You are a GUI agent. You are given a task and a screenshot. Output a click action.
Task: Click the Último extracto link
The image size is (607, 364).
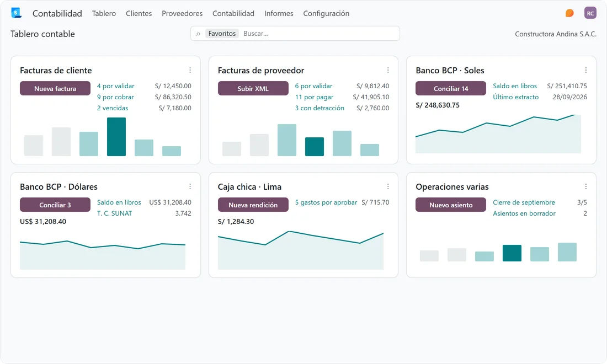pos(515,97)
